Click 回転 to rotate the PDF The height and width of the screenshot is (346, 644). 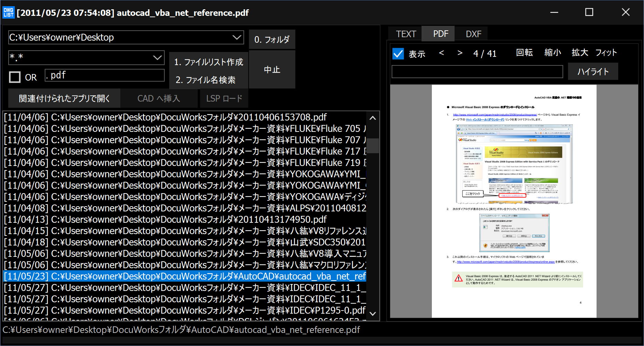tap(524, 53)
